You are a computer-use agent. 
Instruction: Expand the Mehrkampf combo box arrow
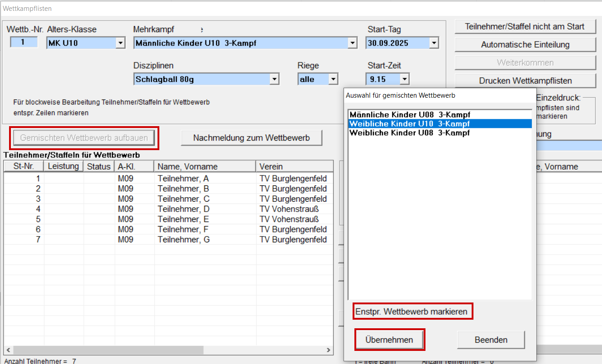(x=352, y=43)
